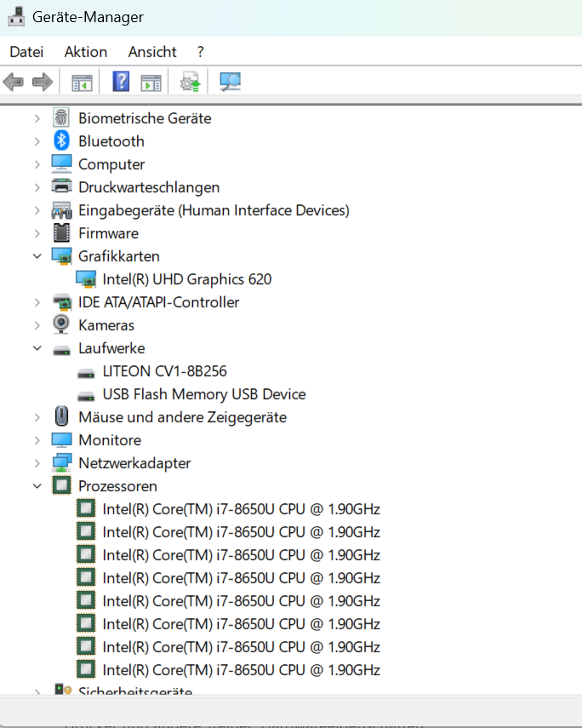Click the Monitore display icon
The width and height of the screenshot is (582, 728).
pos(61,439)
